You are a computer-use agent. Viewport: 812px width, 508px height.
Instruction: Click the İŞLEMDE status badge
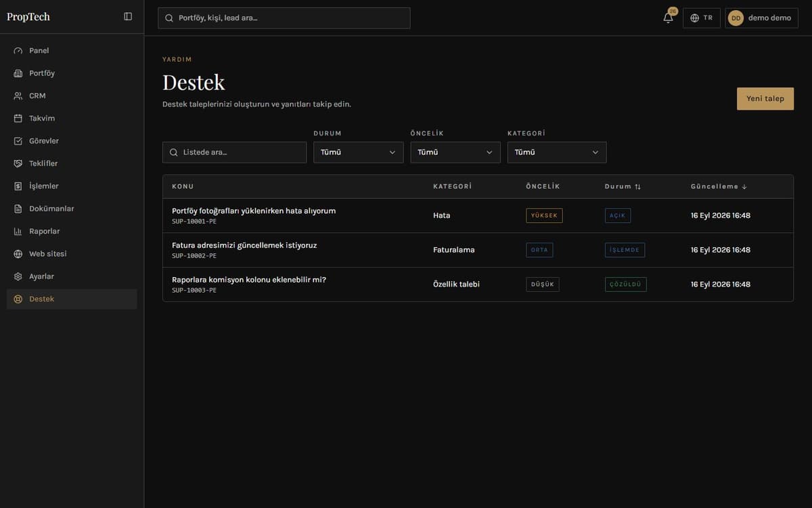(625, 250)
